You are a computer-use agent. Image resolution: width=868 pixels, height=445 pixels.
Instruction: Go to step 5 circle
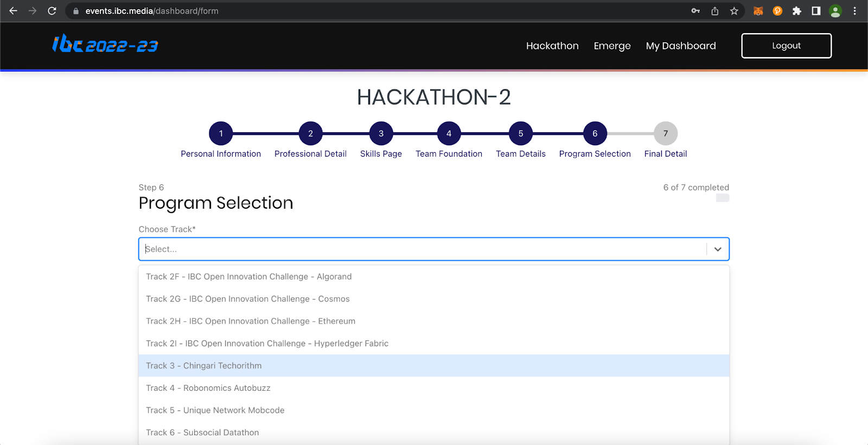pos(521,133)
